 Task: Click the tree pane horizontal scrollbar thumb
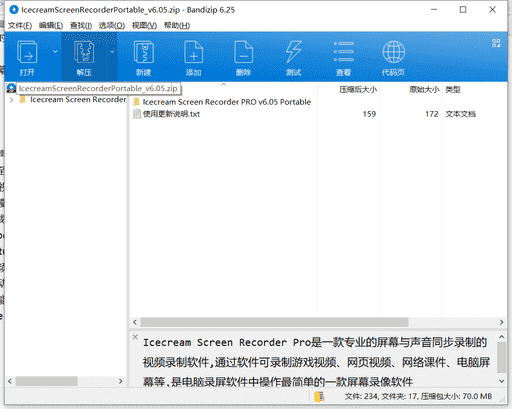[46, 381]
